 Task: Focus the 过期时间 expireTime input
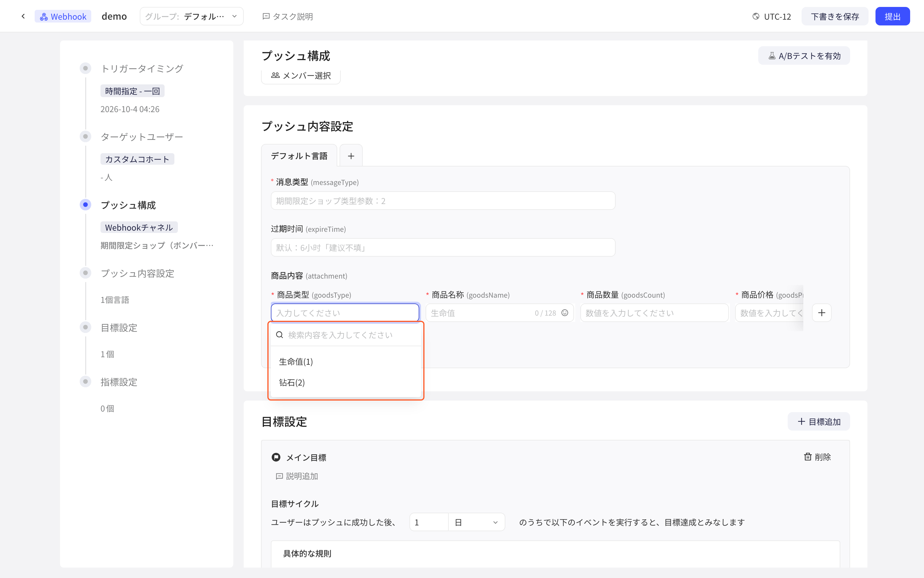point(443,248)
